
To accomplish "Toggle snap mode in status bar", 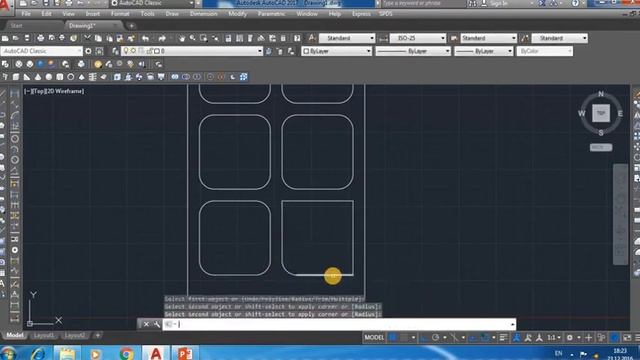I will (x=404, y=338).
